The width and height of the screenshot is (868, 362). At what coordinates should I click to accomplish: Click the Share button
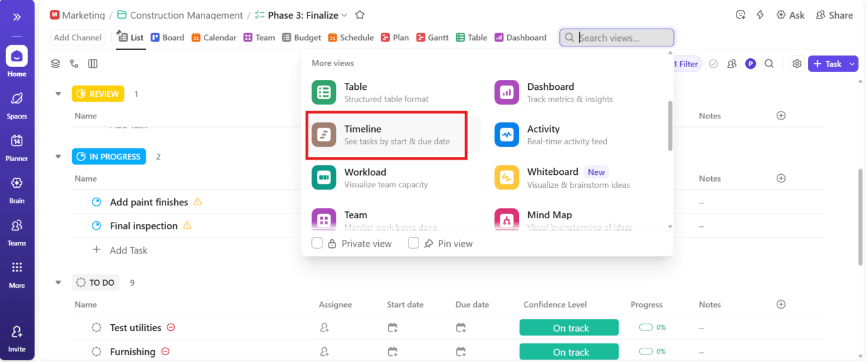pyautogui.click(x=835, y=14)
